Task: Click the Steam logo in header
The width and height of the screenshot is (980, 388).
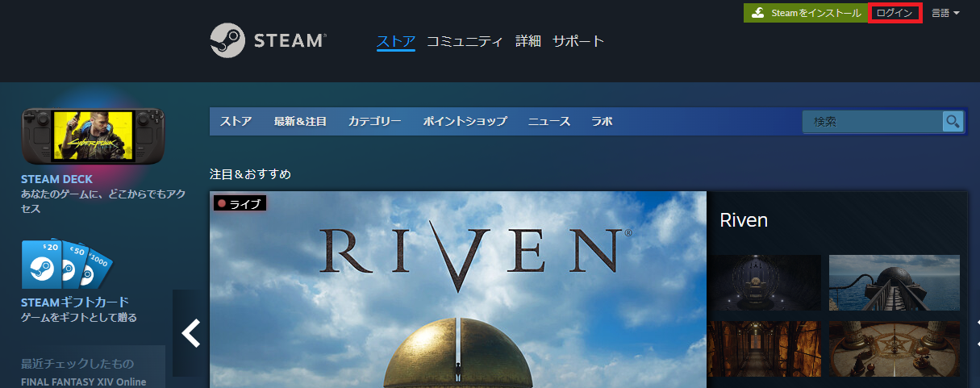Action: coord(268,40)
